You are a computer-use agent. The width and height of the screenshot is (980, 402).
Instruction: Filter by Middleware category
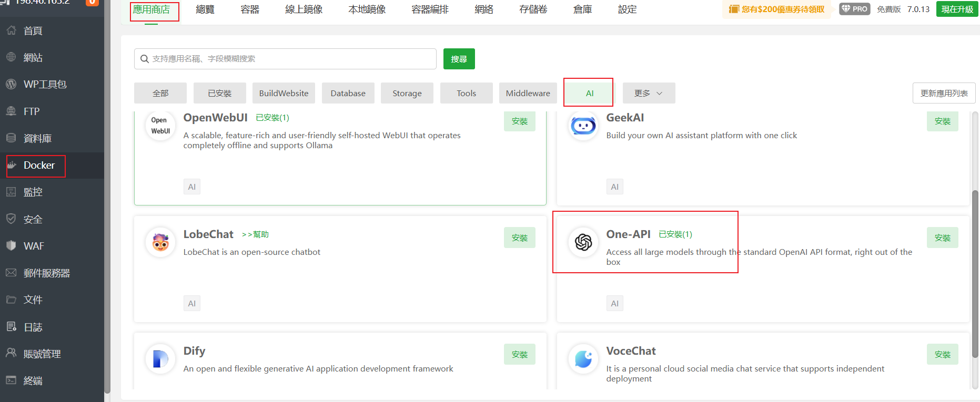tap(528, 93)
